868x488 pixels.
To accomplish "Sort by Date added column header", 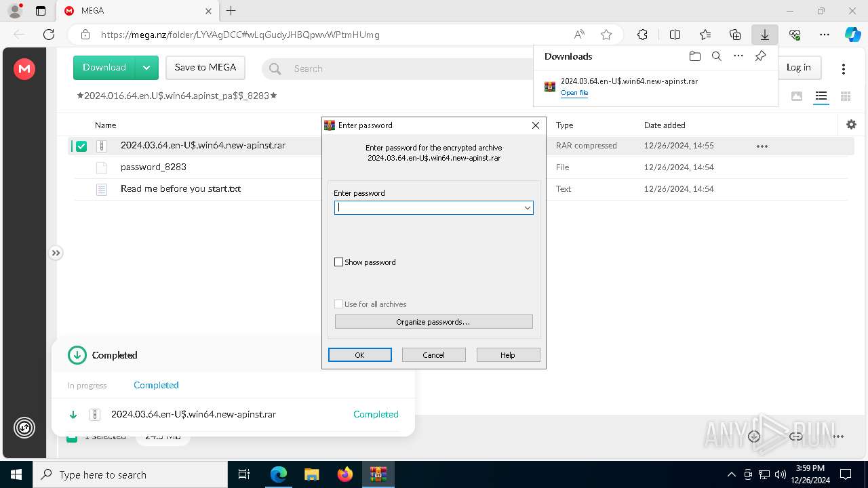I will coord(665,125).
